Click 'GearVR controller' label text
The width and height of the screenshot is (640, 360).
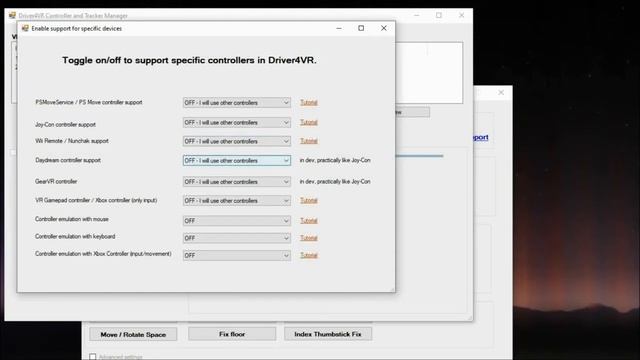(x=56, y=181)
